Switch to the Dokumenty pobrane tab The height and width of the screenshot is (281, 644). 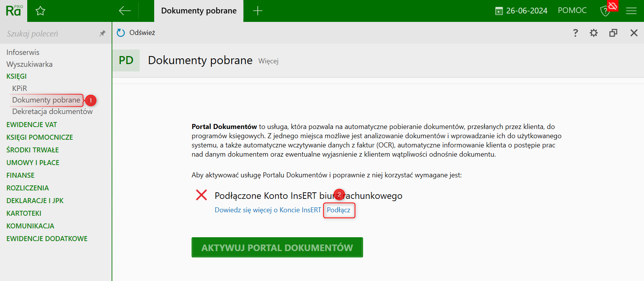tap(199, 11)
